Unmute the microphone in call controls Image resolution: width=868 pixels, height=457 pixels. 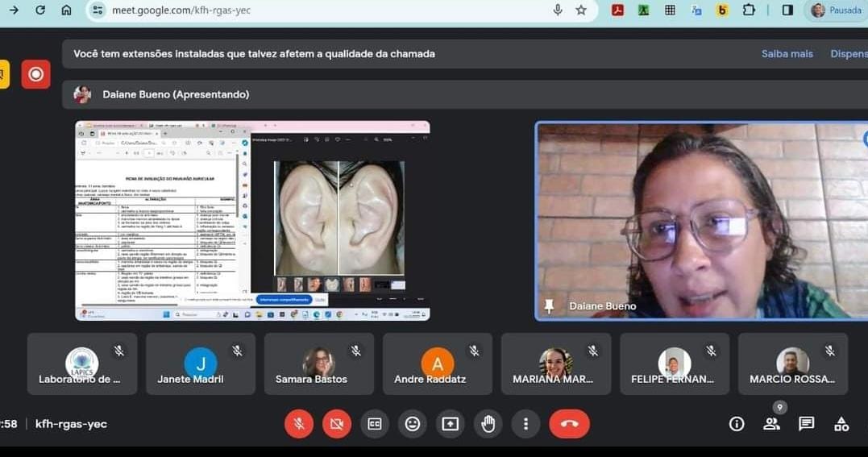coord(298,424)
